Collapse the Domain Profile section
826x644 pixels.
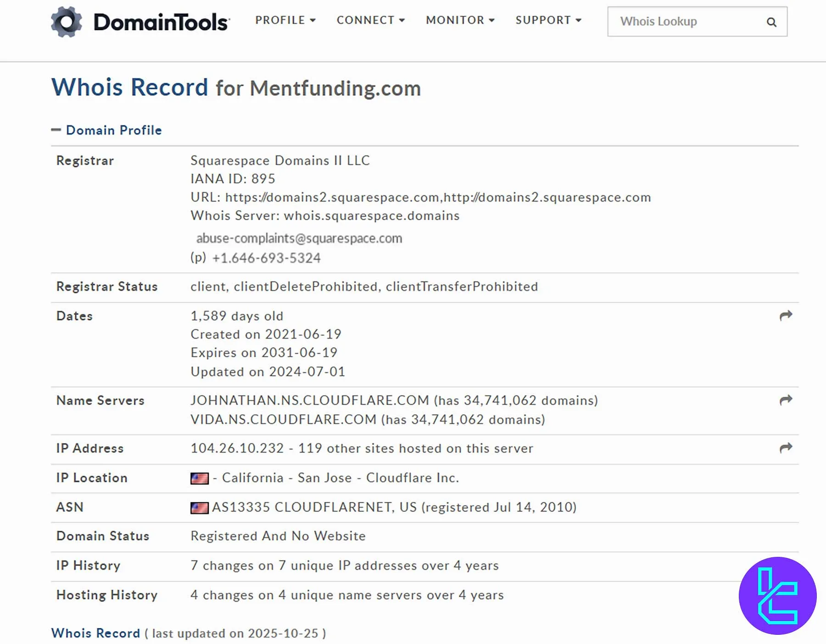coord(56,130)
